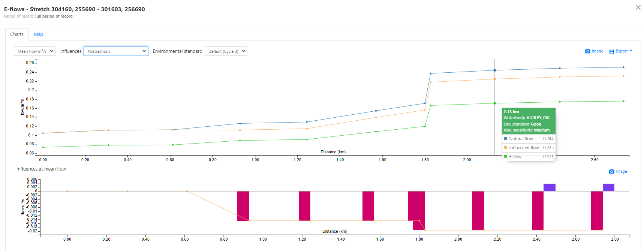Open the Environmental standard Default (Cycle 3) dropdown

click(x=226, y=51)
